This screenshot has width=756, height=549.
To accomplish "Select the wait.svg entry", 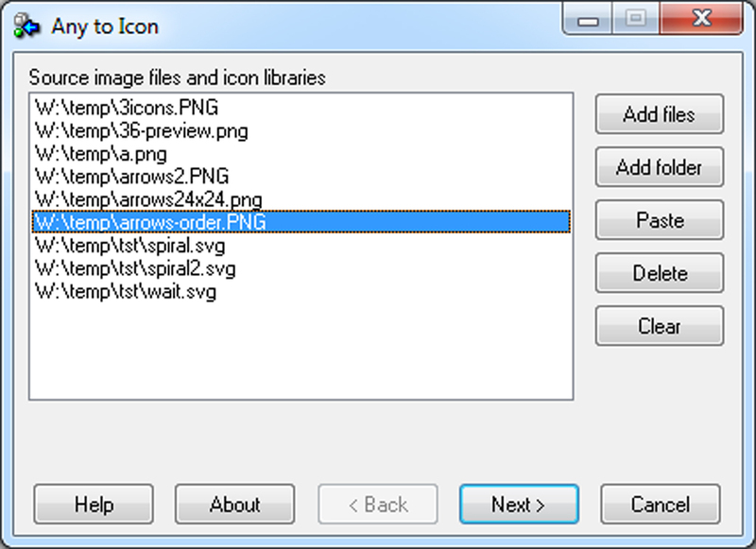I will point(301,292).
